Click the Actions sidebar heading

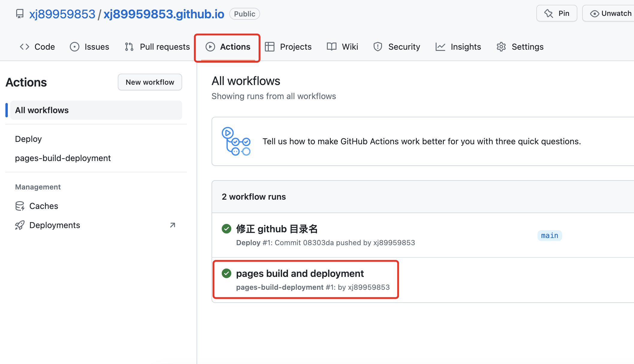[26, 82]
